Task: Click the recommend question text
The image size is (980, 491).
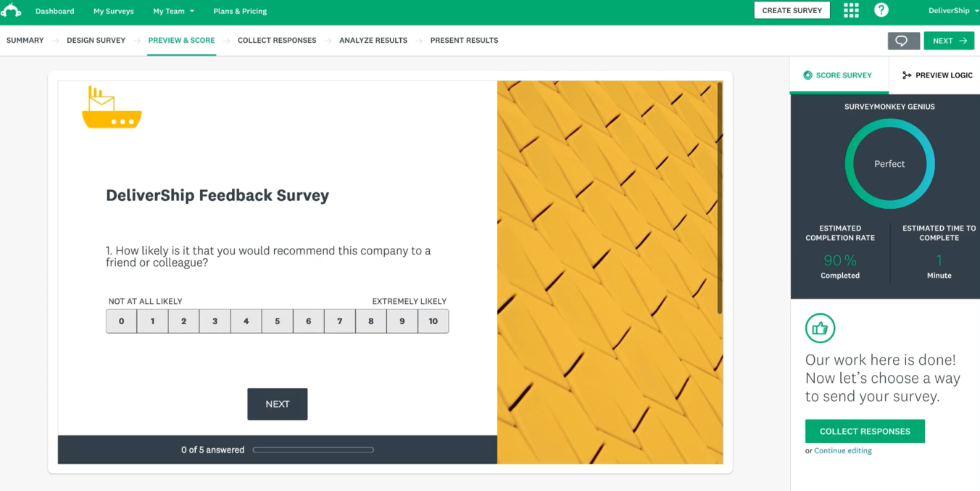Action: 268,257
